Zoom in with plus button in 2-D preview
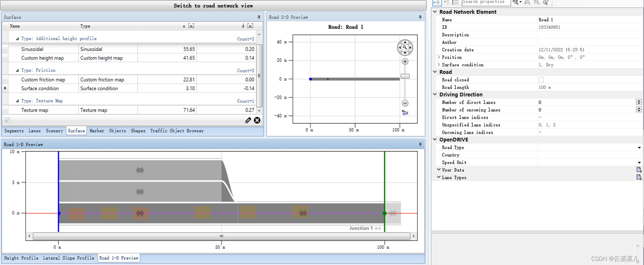This screenshot has height=265, width=644. point(405,62)
